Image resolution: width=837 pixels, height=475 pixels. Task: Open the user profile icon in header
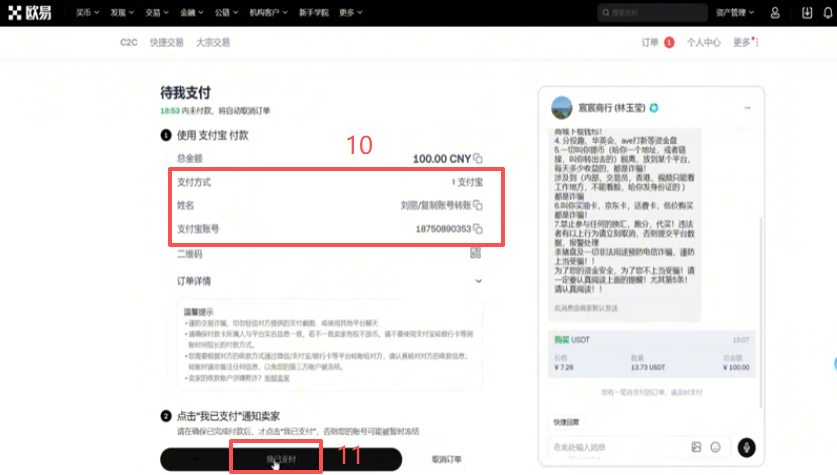(775, 13)
